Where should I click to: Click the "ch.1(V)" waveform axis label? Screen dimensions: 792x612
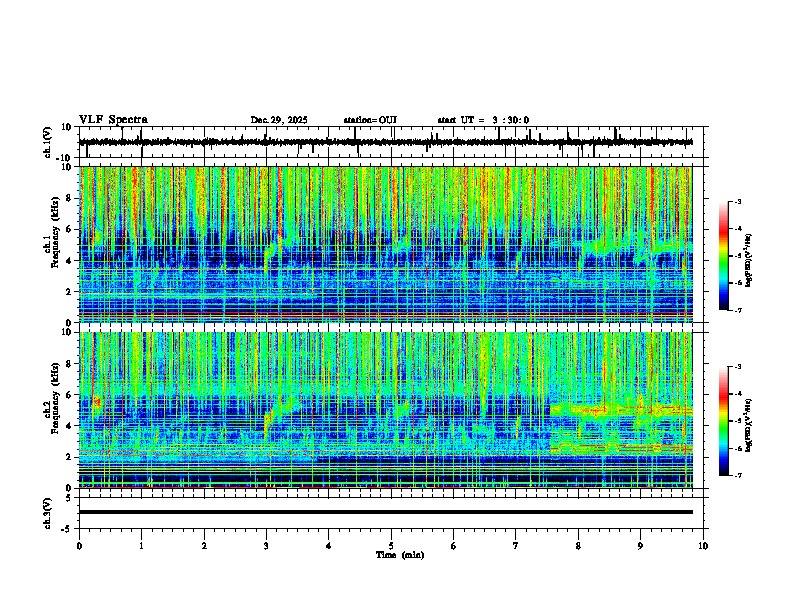click(48, 142)
